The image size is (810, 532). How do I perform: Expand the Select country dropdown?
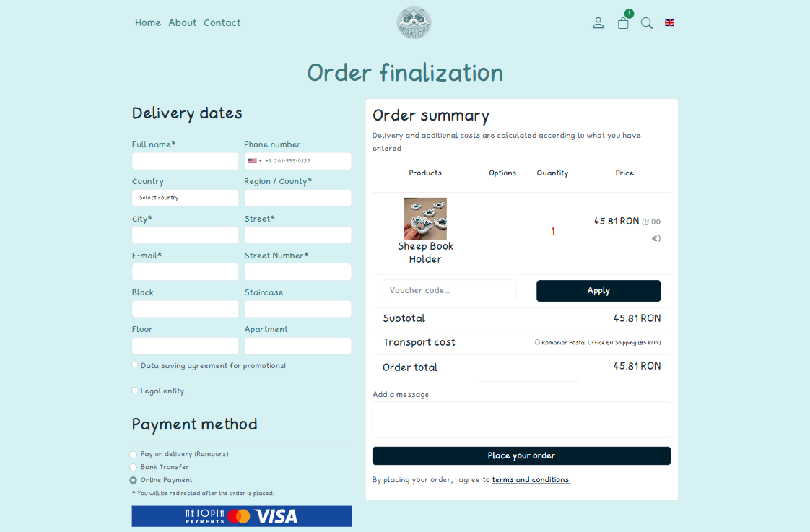185,198
